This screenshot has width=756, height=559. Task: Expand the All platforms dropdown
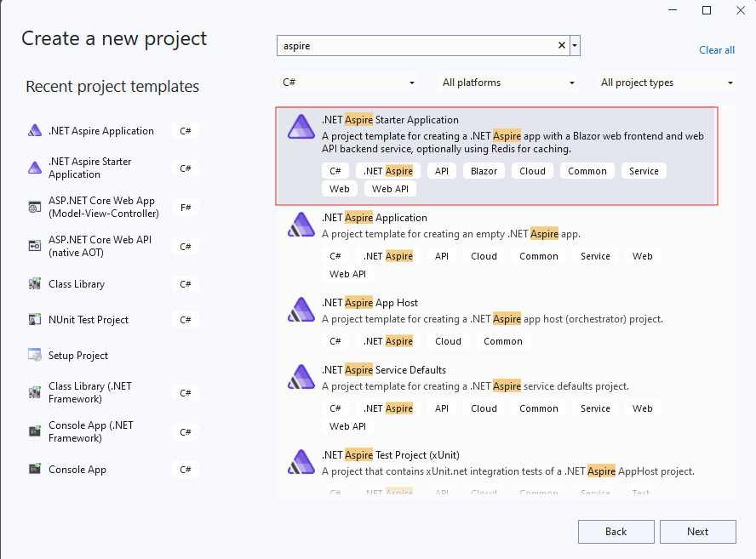click(x=507, y=83)
